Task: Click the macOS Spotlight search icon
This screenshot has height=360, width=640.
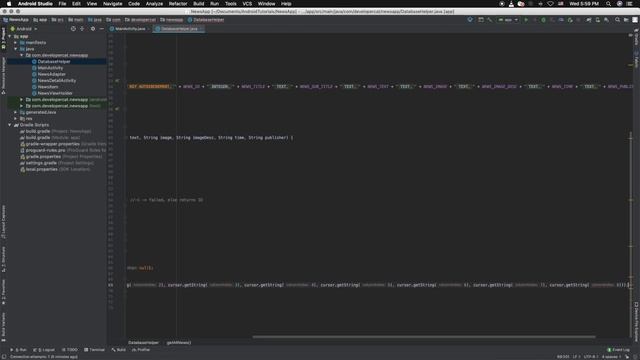Action: (608, 4)
